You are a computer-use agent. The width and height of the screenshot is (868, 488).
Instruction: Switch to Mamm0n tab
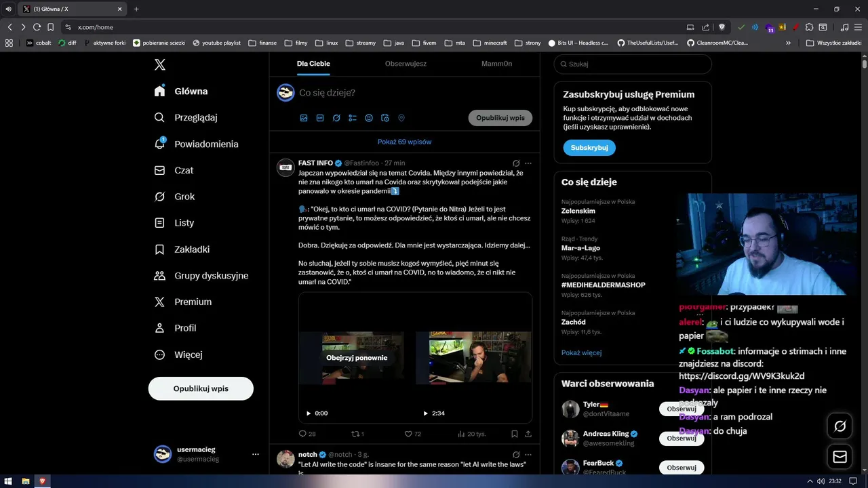[x=496, y=64]
